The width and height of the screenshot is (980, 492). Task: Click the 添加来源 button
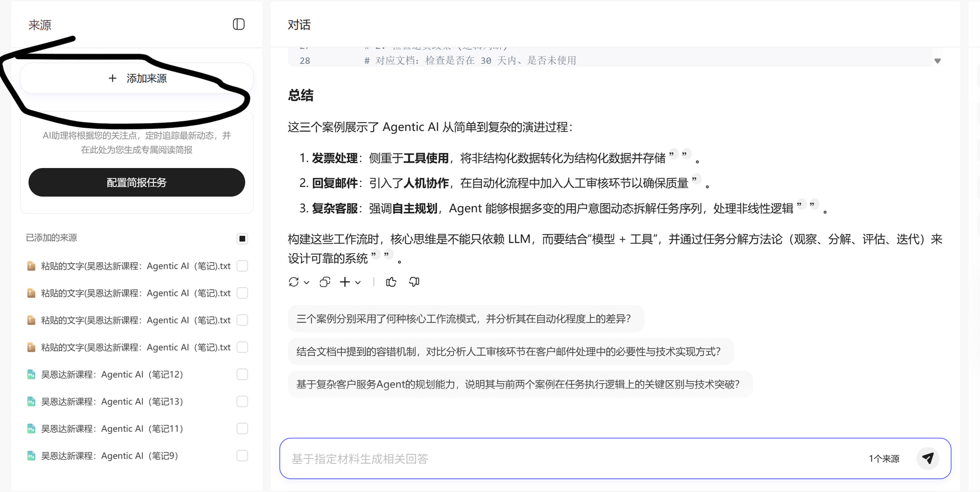tap(137, 78)
